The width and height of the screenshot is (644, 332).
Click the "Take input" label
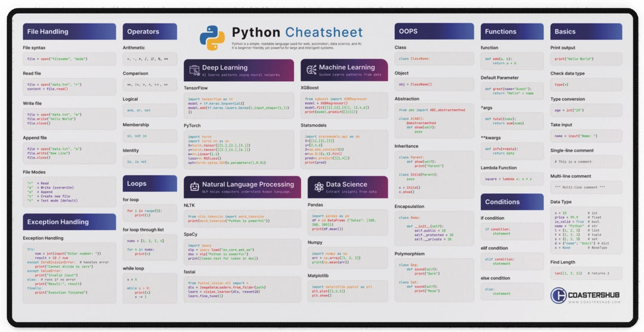pos(561,125)
